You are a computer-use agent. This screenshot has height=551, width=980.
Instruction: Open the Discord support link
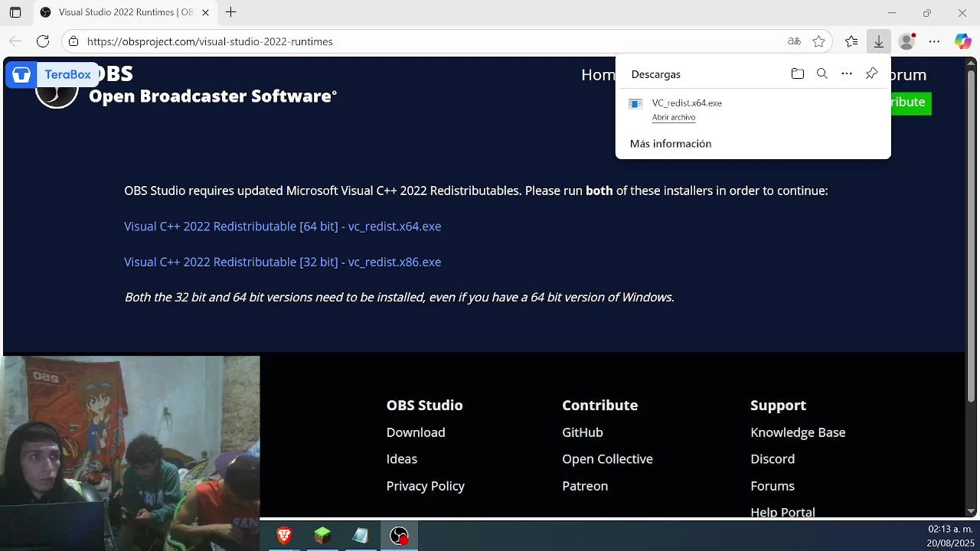pyautogui.click(x=773, y=459)
